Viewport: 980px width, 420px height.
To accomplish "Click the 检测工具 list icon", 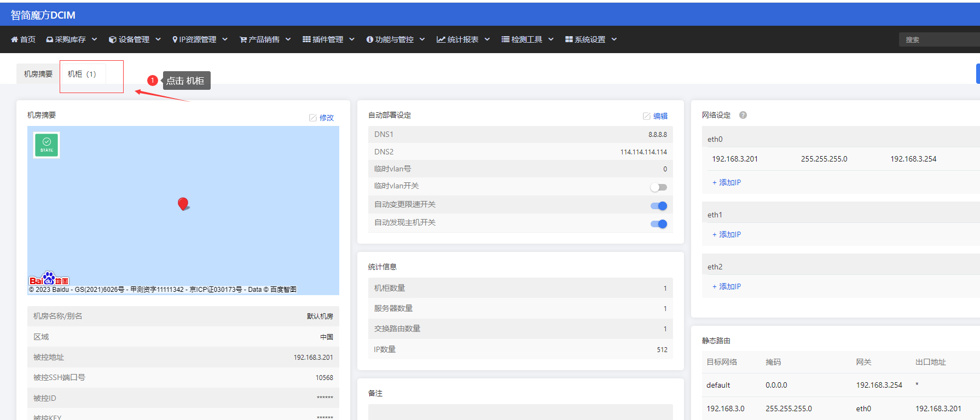I will (x=506, y=39).
